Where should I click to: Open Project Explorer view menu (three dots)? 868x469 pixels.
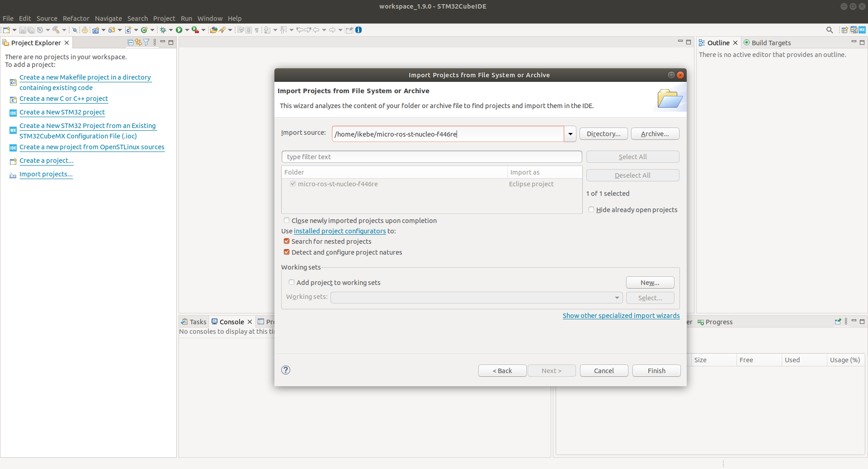click(155, 43)
